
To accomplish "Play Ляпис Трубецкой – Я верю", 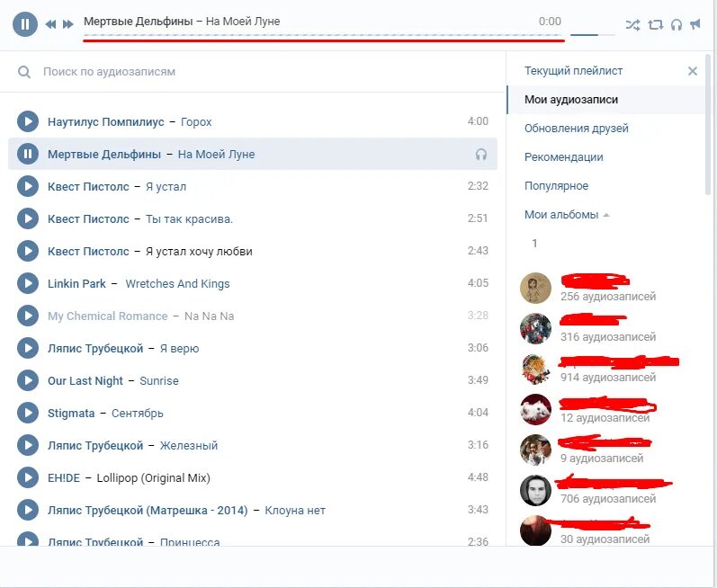I will (x=28, y=348).
